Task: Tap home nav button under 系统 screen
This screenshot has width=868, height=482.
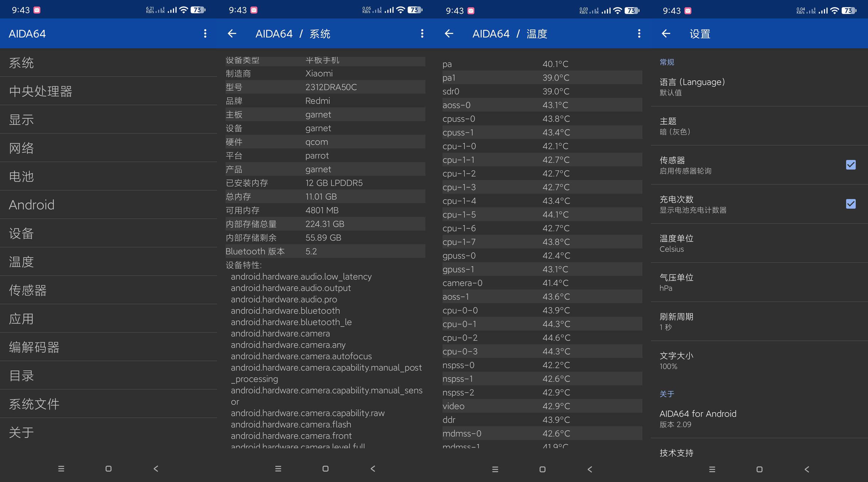Action: (325, 469)
